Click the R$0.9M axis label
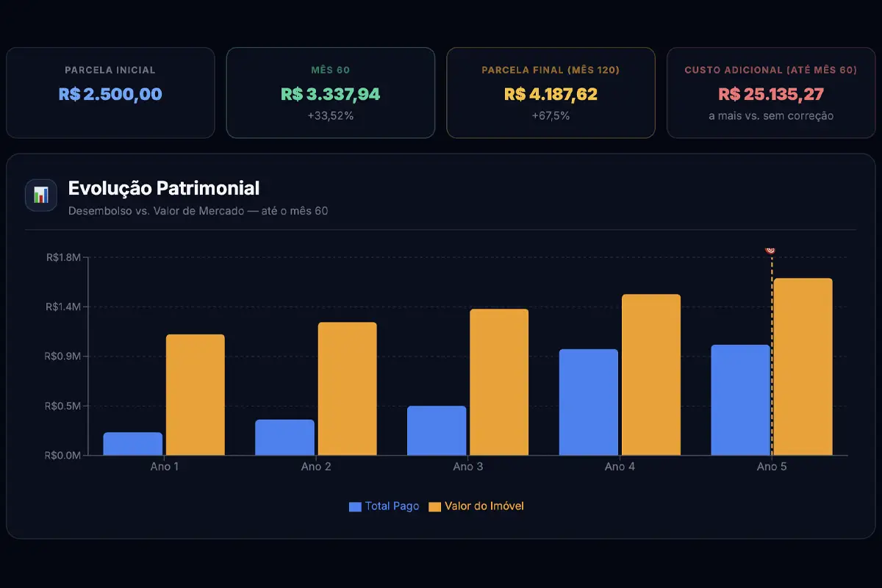Image resolution: width=882 pixels, height=588 pixels. (x=62, y=356)
